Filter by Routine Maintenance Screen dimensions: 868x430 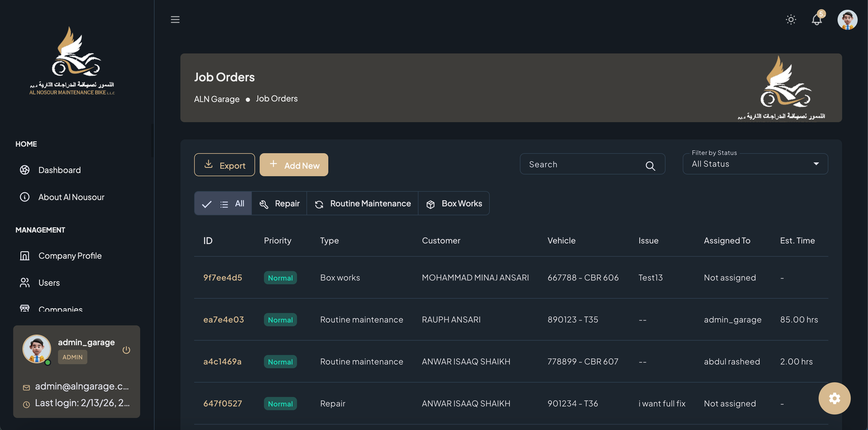tap(362, 204)
